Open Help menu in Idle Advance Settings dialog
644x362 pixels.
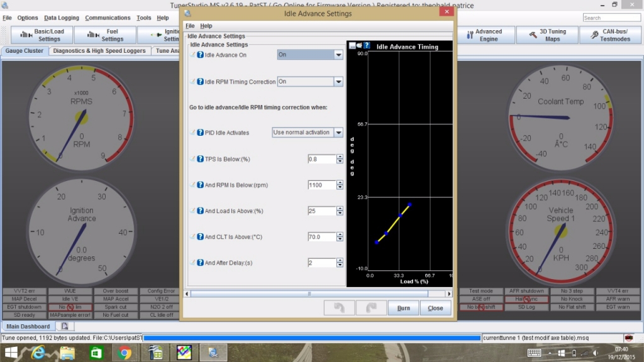tap(206, 26)
